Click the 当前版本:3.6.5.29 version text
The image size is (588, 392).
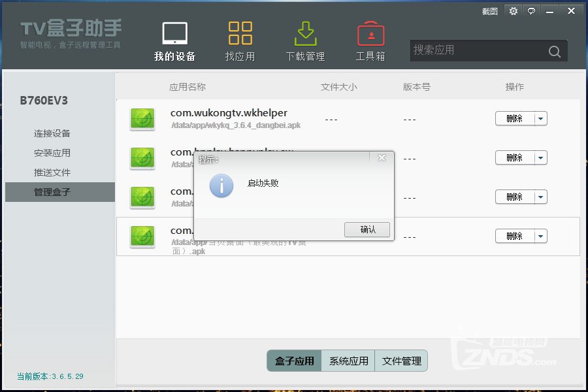pos(50,376)
